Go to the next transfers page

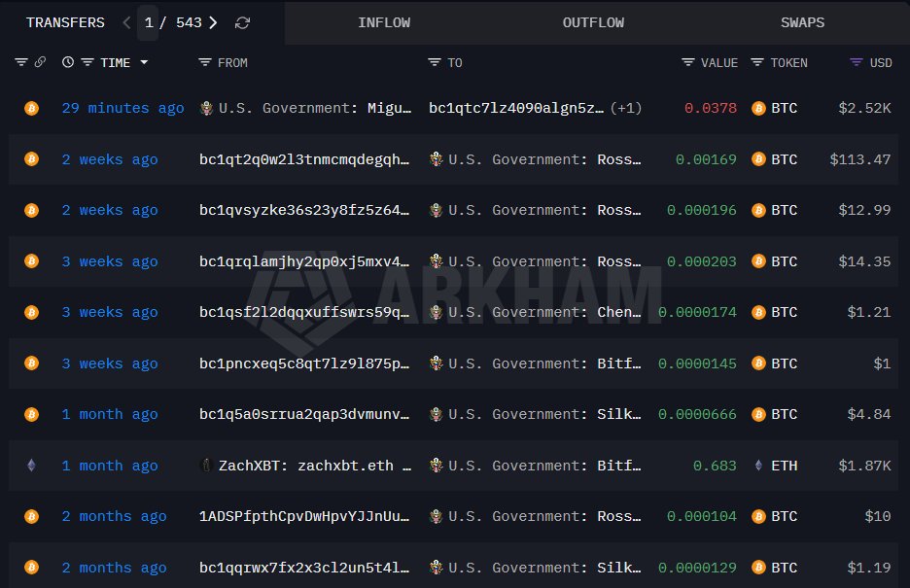[213, 22]
